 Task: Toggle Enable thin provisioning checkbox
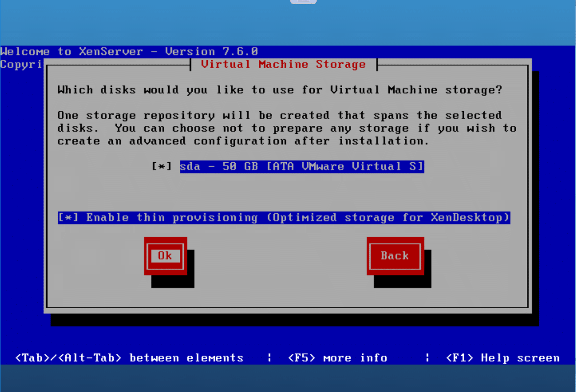[x=68, y=218]
